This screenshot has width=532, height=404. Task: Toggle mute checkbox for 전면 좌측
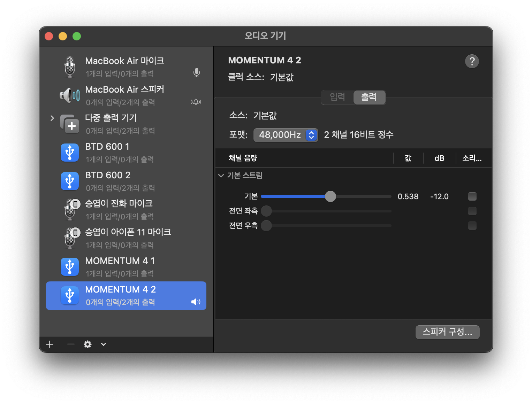click(x=472, y=211)
